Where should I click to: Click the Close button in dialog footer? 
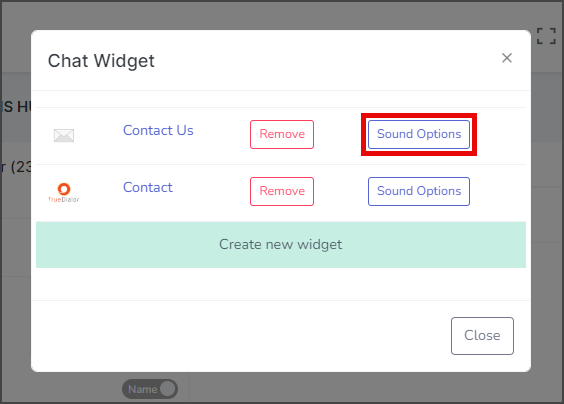tap(482, 336)
